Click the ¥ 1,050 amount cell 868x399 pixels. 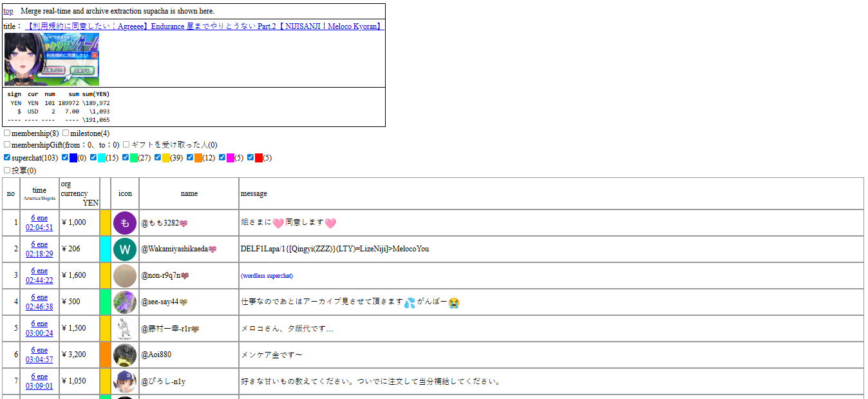[80, 381]
